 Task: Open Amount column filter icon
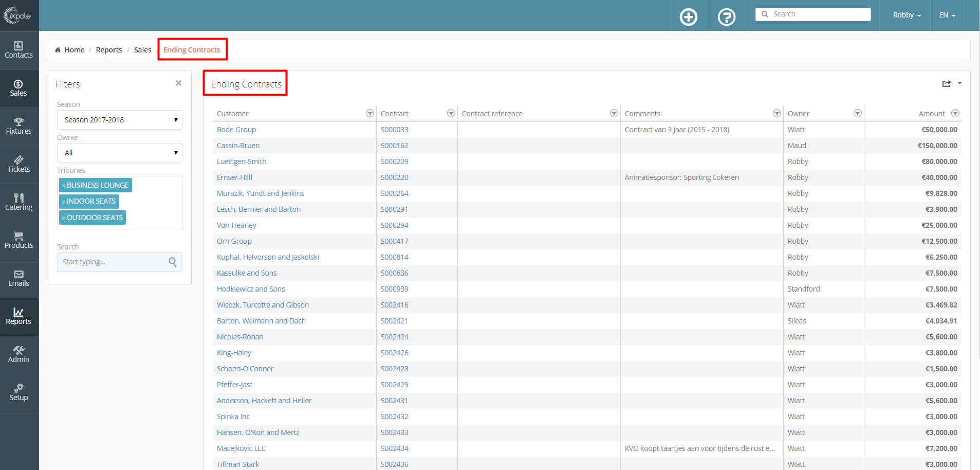(955, 113)
